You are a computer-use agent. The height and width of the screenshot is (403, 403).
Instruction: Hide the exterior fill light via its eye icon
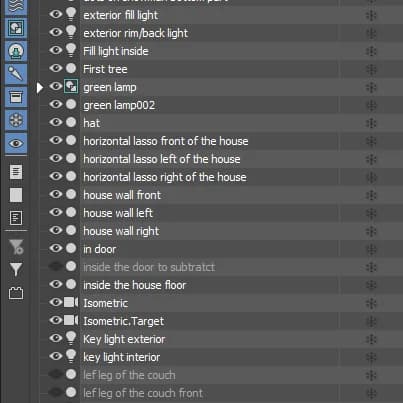[56, 14]
